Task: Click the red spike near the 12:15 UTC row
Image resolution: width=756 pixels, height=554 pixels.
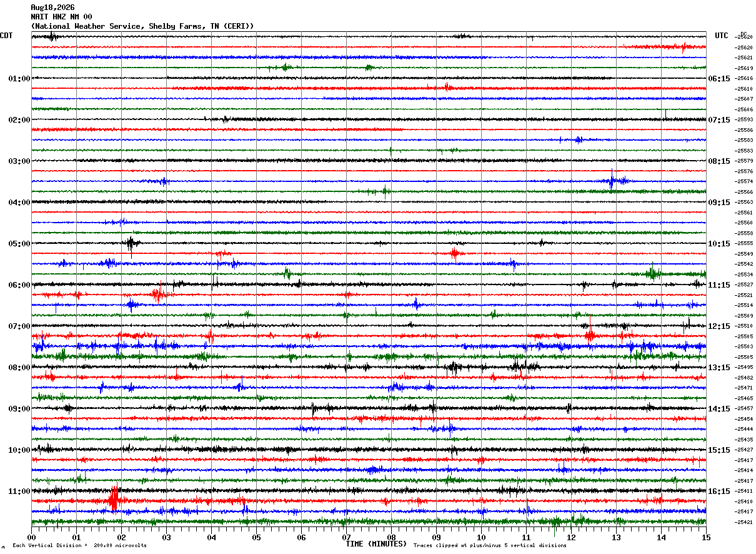Action: click(590, 332)
